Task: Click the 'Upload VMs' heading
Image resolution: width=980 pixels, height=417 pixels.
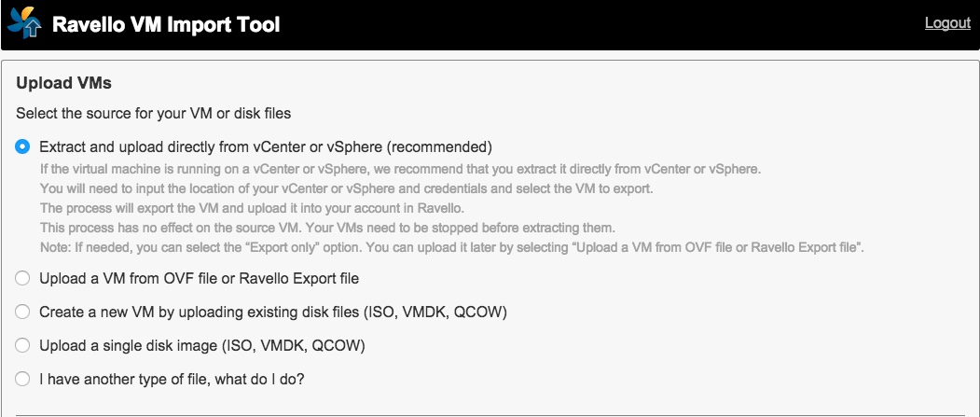Action: [63, 83]
